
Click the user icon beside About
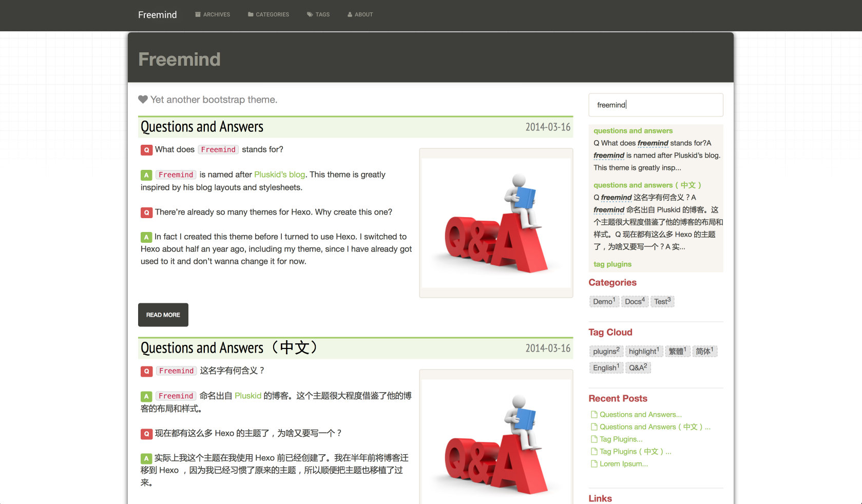click(x=350, y=14)
